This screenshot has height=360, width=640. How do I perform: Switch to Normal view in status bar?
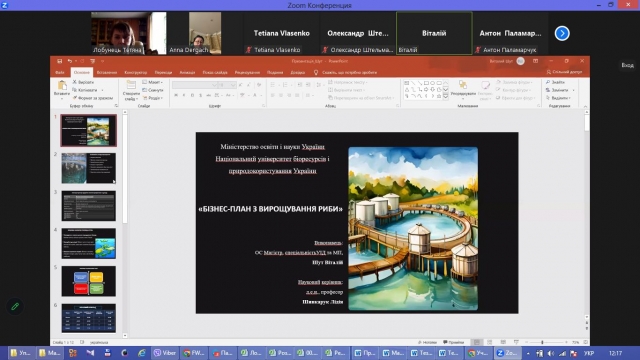click(x=476, y=342)
